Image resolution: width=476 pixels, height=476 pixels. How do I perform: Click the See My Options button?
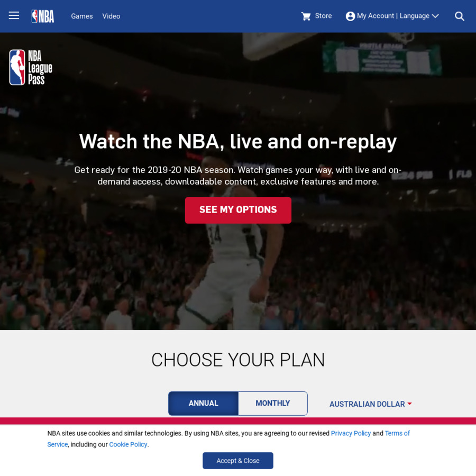point(239,210)
